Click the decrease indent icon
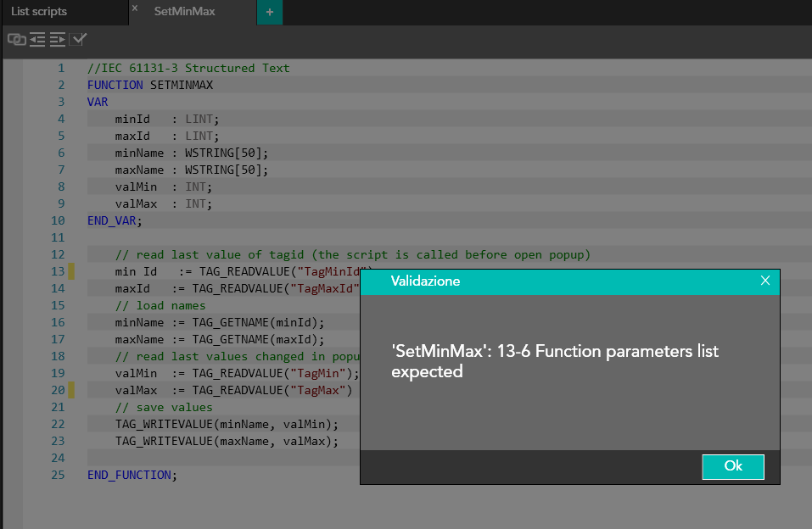 click(37, 39)
